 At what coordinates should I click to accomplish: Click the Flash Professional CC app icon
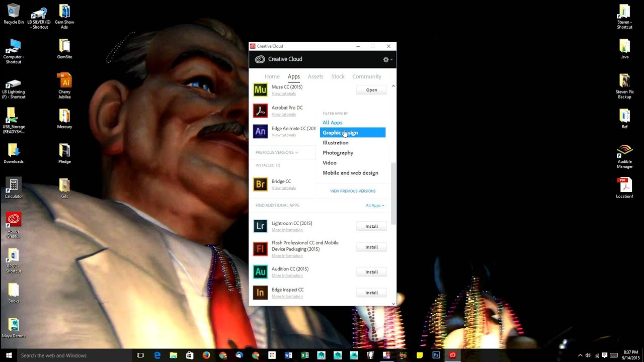coord(260,248)
